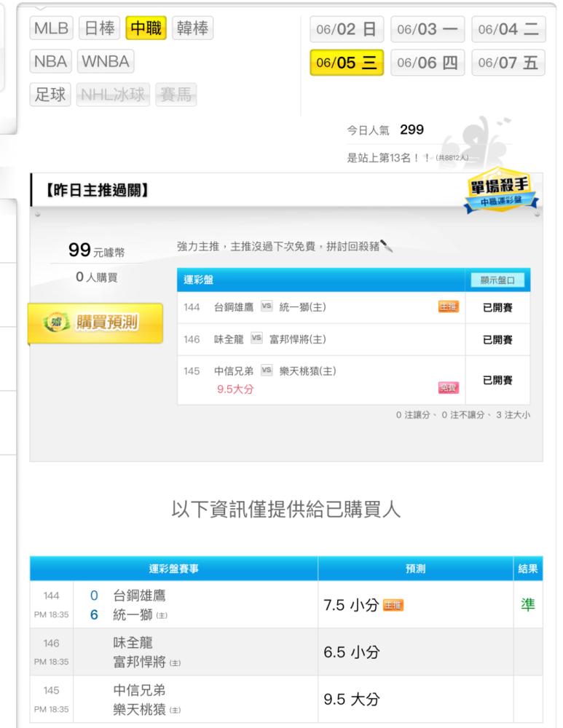Open the WNBA league tab
Screen dimensions: 563x728
click(106, 61)
